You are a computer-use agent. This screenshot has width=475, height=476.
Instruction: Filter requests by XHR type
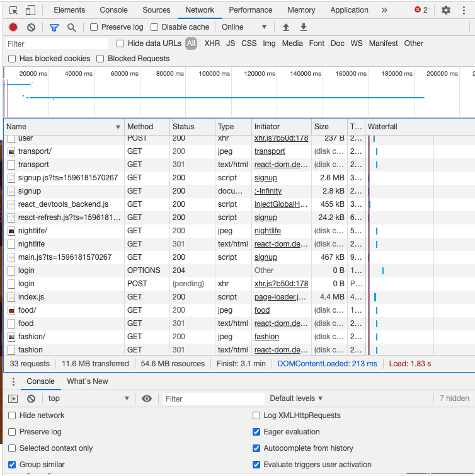tap(212, 44)
